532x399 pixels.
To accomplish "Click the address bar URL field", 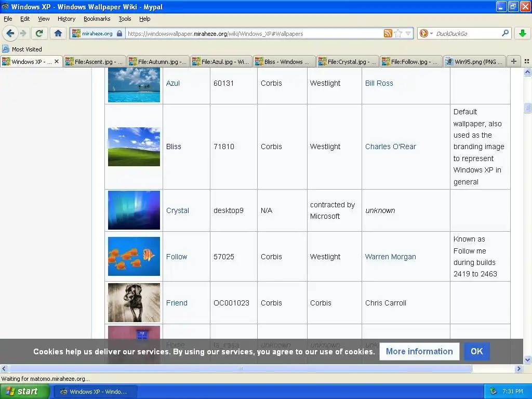I will tap(254, 34).
